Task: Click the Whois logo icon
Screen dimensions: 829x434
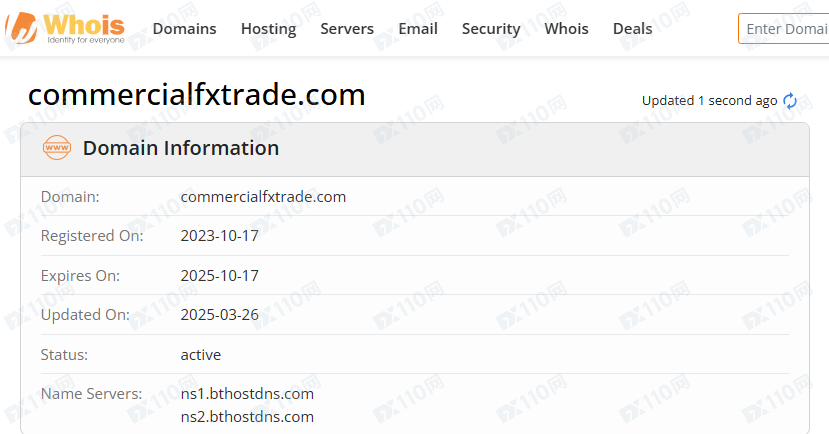Action: point(22,27)
